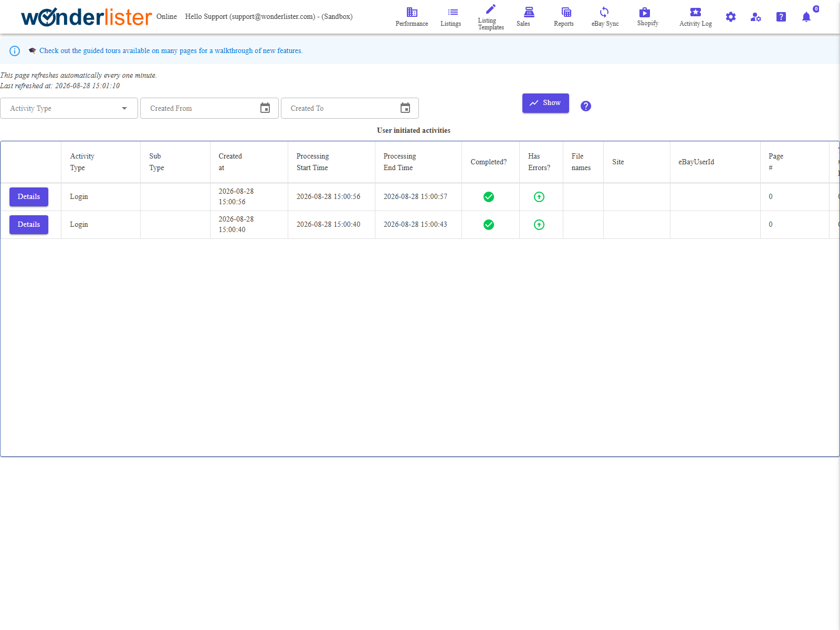Open the Performance page icon
The width and height of the screenshot is (840, 630).
point(412,12)
